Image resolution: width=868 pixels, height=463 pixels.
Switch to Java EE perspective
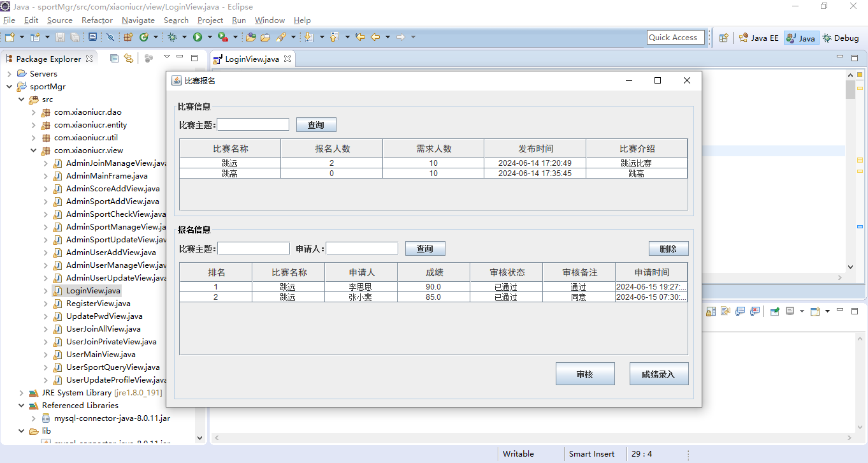[758, 38]
